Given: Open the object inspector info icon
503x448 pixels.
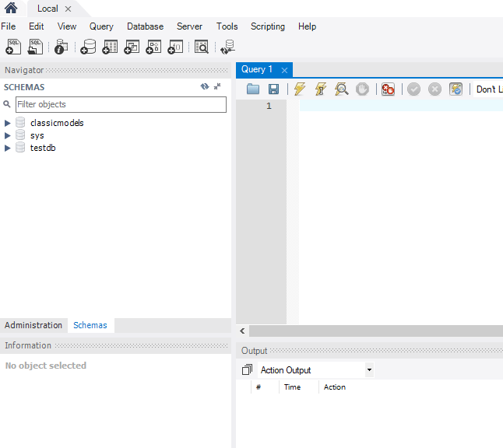Looking at the screenshot, I should coord(61,47).
